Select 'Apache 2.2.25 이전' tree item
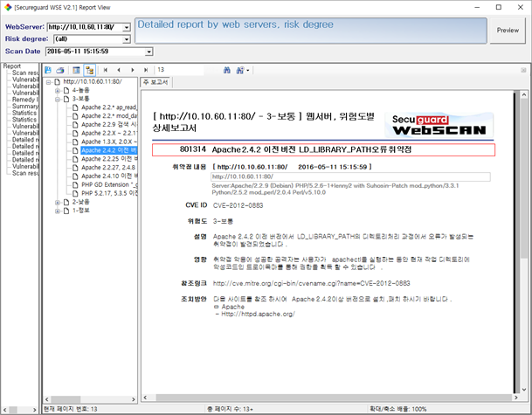Screen dimensions: 532x415 pos(109,159)
